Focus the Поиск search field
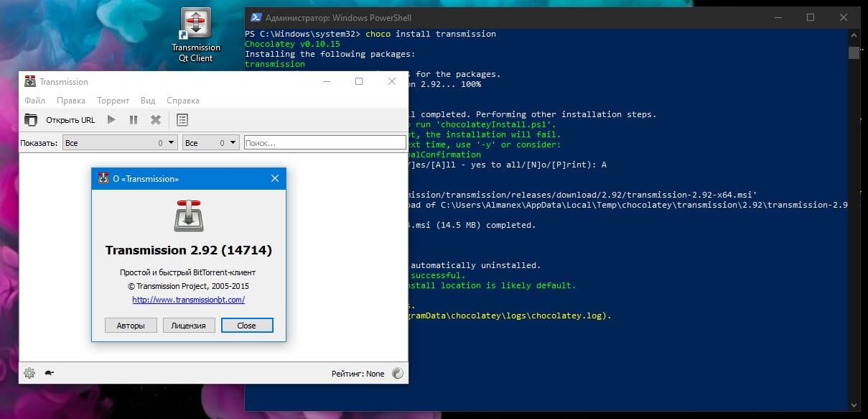Screen dimensions: 868x419 [325, 143]
